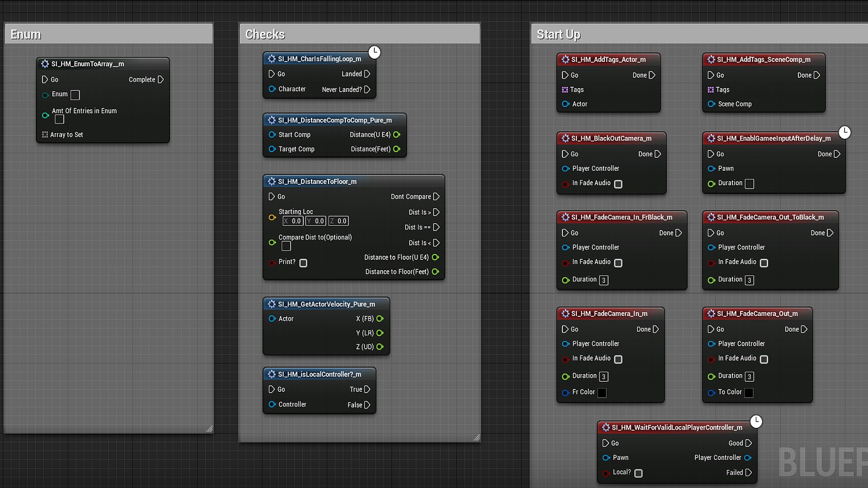Click the clock icon on SI_HM_WaitForValidLocalPlayerController_m node
868x488 pixels.
click(756, 422)
